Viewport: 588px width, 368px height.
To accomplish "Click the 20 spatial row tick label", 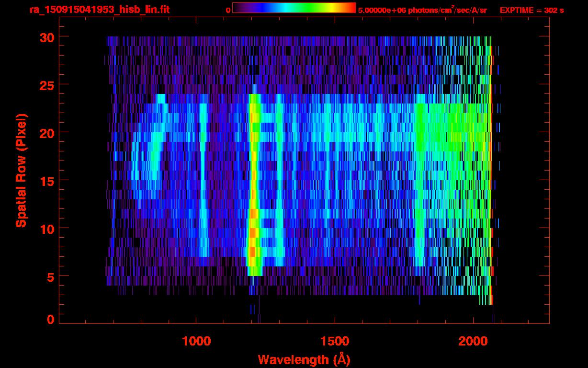I will click(47, 133).
